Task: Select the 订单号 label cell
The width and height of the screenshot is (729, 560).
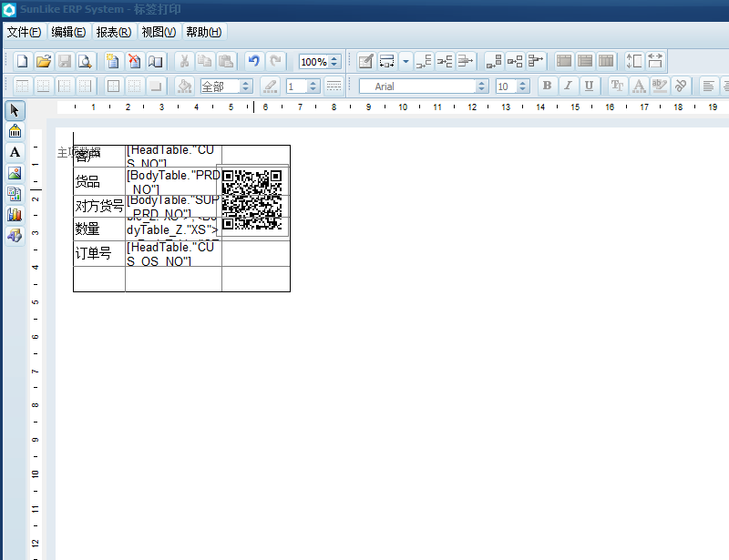Action: pyautogui.click(x=99, y=253)
